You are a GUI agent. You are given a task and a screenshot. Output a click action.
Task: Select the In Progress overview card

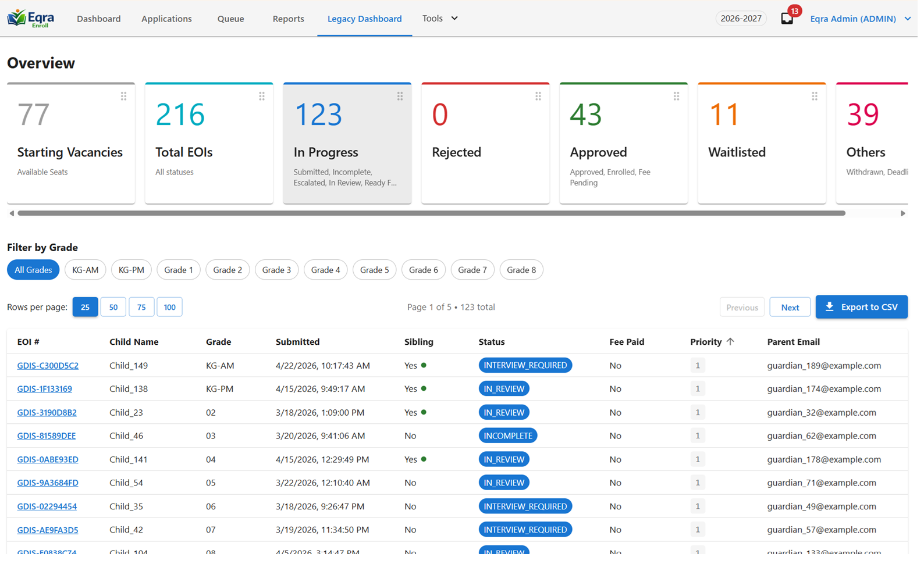click(x=347, y=143)
